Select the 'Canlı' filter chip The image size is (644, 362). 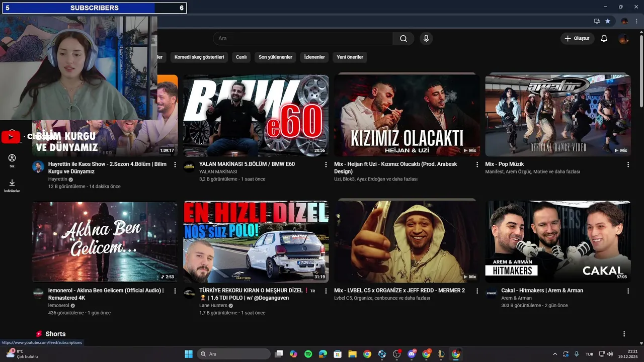coord(242,57)
